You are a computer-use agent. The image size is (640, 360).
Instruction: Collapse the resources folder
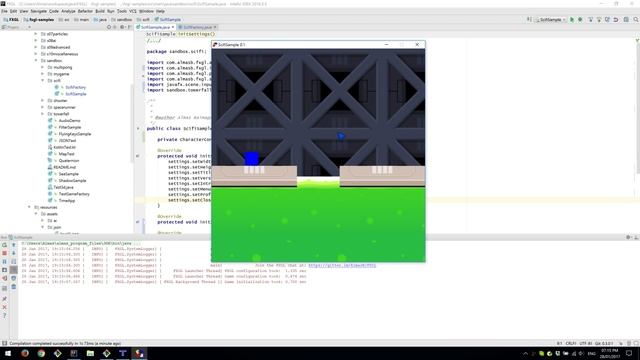pos(29,207)
